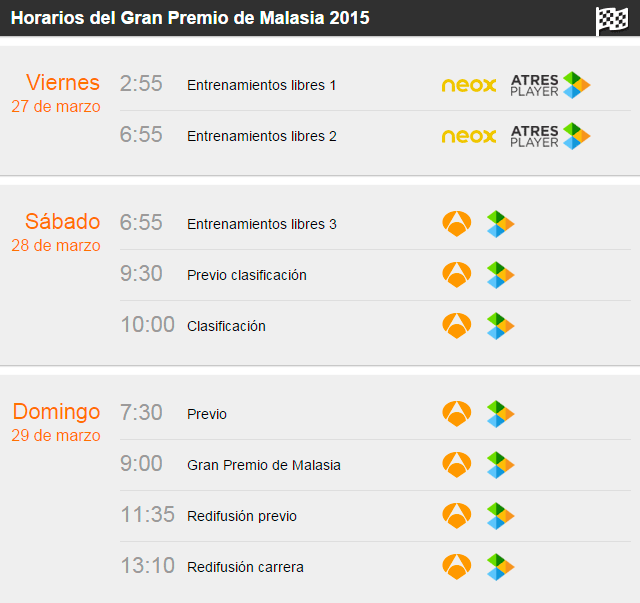Click the Antena 3 logo for Redifusión previo

457,516
